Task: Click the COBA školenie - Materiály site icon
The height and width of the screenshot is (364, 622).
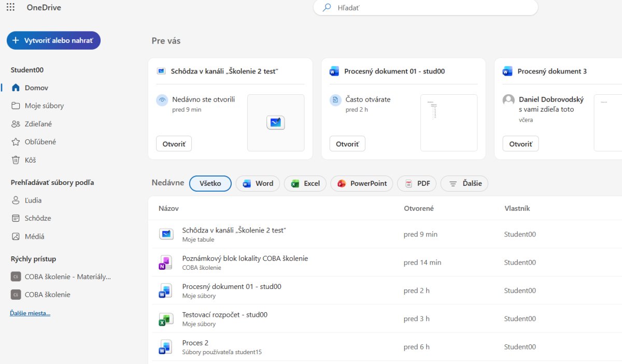Action: click(x=16, y=276)
